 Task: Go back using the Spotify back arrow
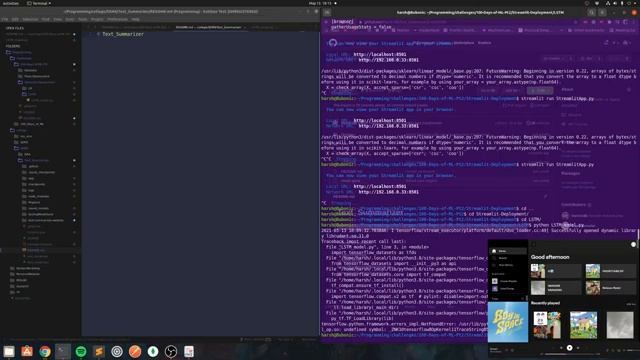click(x=534, y=244)
